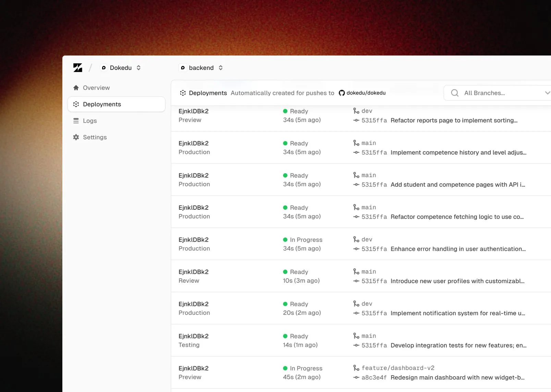Click commit icon in Refactor competence fetching row
Image resolution: width=551 pixels, height=392 pixels.
[x=356, y=217]
